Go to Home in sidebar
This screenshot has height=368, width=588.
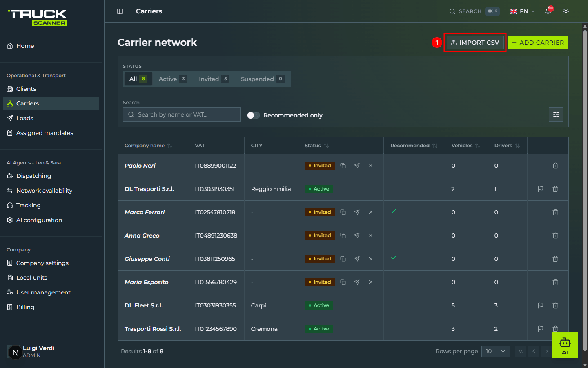pos(51,46)
